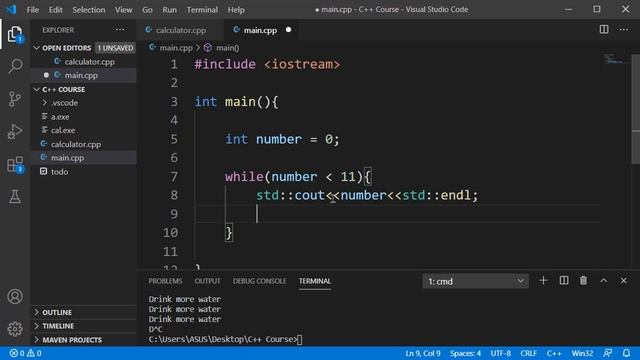Screen dimensions: 640x360
Task: Expand the Timeline section
Action: pos(84,326)
